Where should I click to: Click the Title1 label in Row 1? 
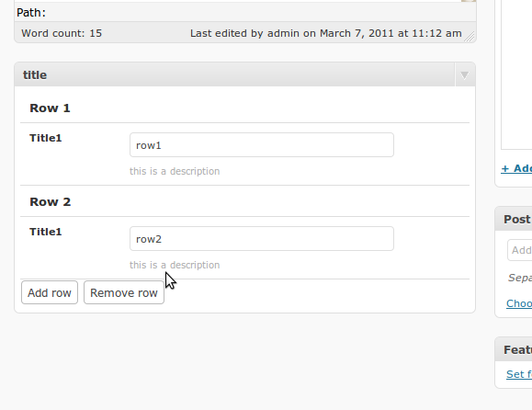point(46,138)
